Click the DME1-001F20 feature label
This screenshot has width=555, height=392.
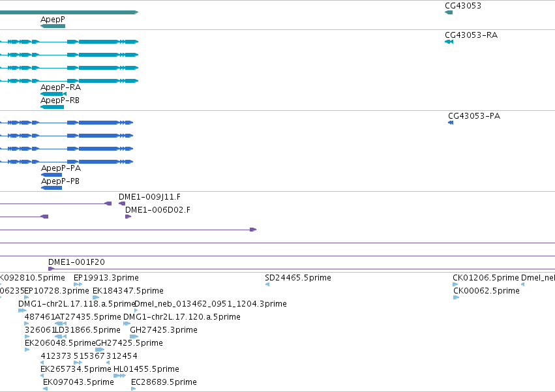coord(76,262)
